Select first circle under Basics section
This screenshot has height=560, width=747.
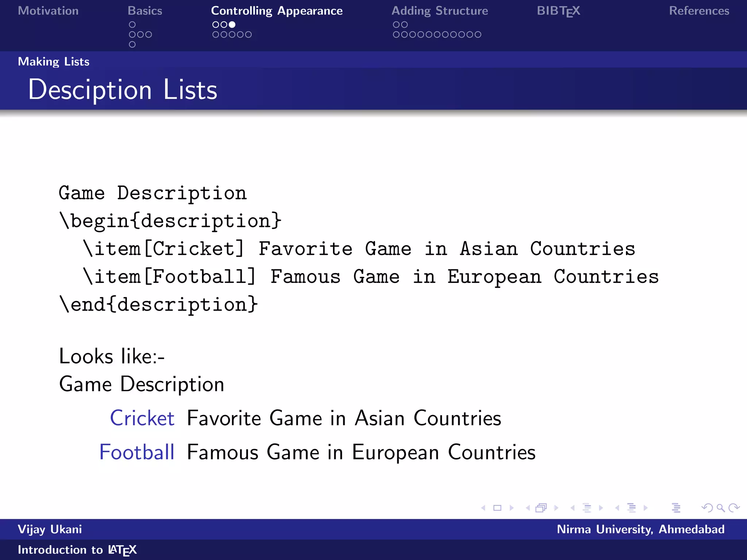click(132, 24)
